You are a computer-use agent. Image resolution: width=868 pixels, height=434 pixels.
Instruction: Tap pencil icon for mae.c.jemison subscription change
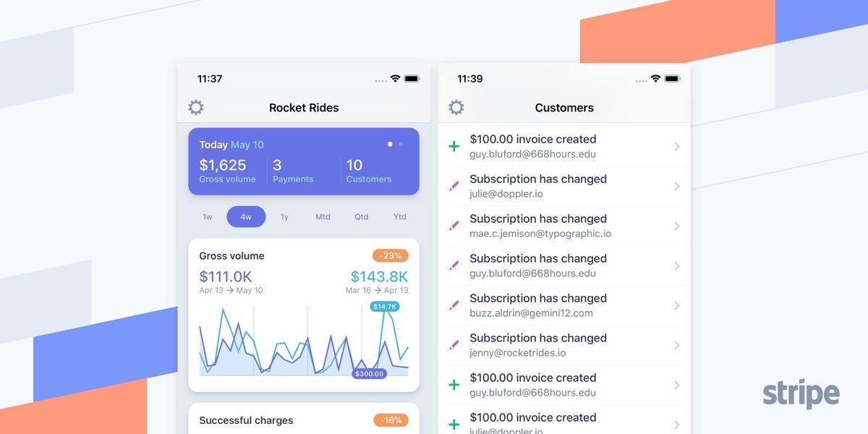click(x=454, y=226)
